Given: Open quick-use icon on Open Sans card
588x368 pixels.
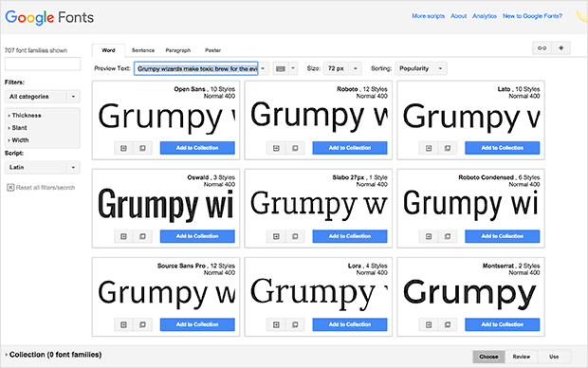Looking at the screenshot, I should 123,148.
